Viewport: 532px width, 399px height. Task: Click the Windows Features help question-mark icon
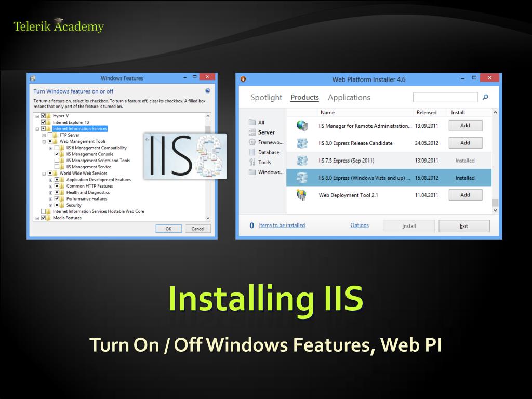[208, 91]
